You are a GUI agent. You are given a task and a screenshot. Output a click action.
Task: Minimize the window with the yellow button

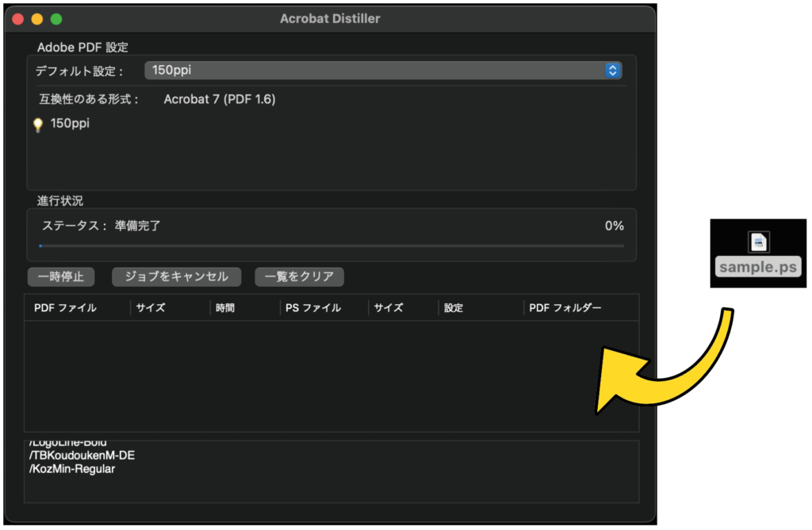pos(37,19)
